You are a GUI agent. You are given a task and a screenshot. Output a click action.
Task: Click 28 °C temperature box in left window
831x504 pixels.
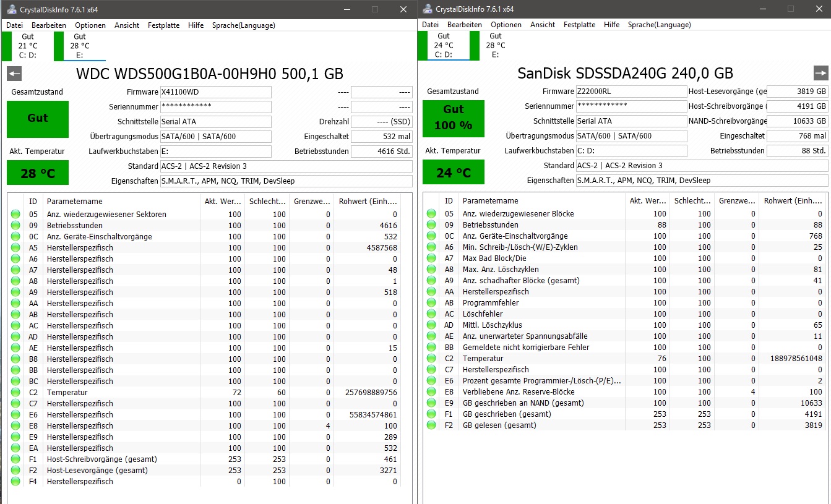coord(37,173)
